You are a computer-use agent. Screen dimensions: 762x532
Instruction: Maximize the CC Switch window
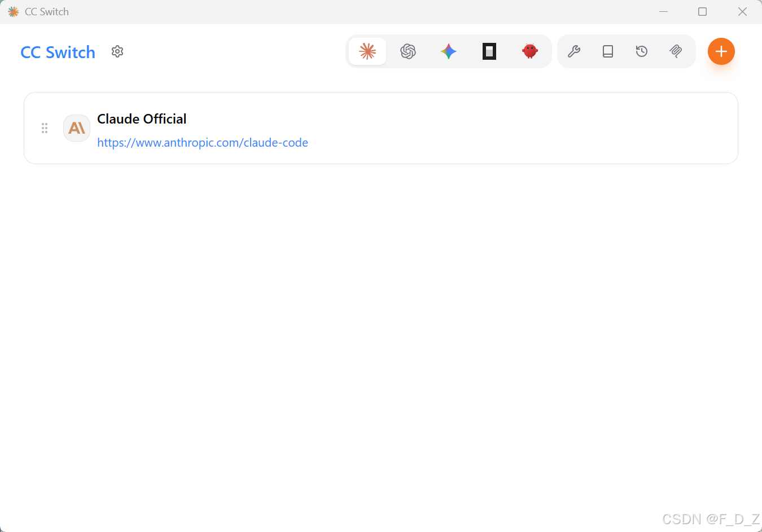pyautogui.click(x=702, y=11)
